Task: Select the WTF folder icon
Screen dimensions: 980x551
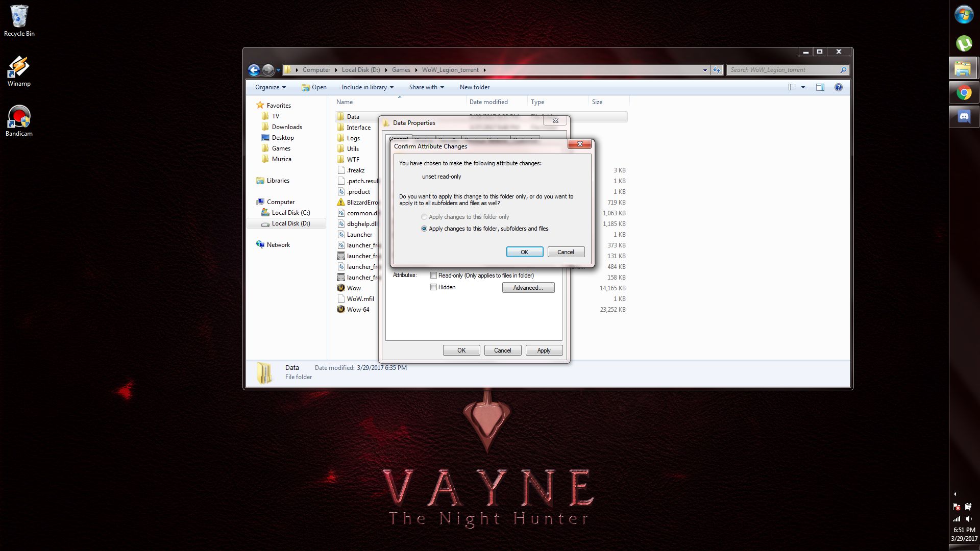Action: 341,159
